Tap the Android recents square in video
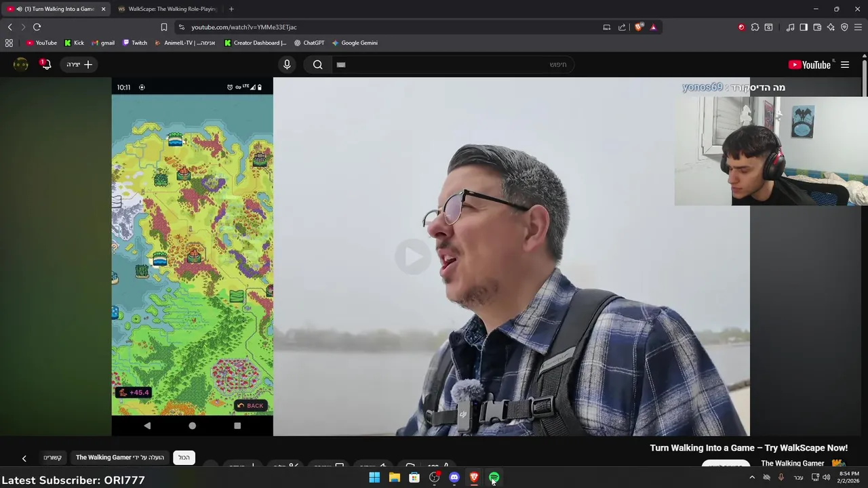 tap(237, 426)
